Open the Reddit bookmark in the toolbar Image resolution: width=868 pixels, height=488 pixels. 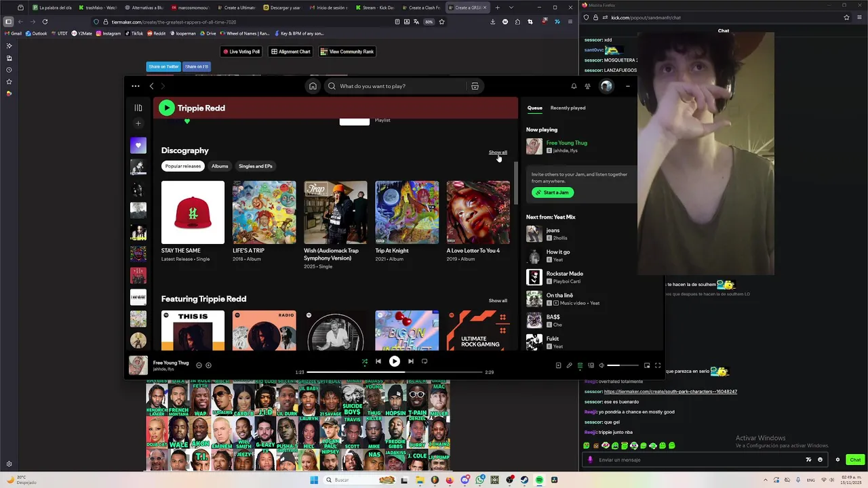(x=157, y=33)
